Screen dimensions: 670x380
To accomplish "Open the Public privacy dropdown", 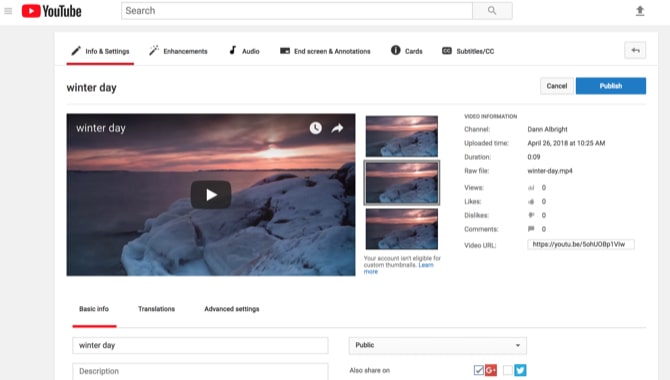I will [438, 345].
